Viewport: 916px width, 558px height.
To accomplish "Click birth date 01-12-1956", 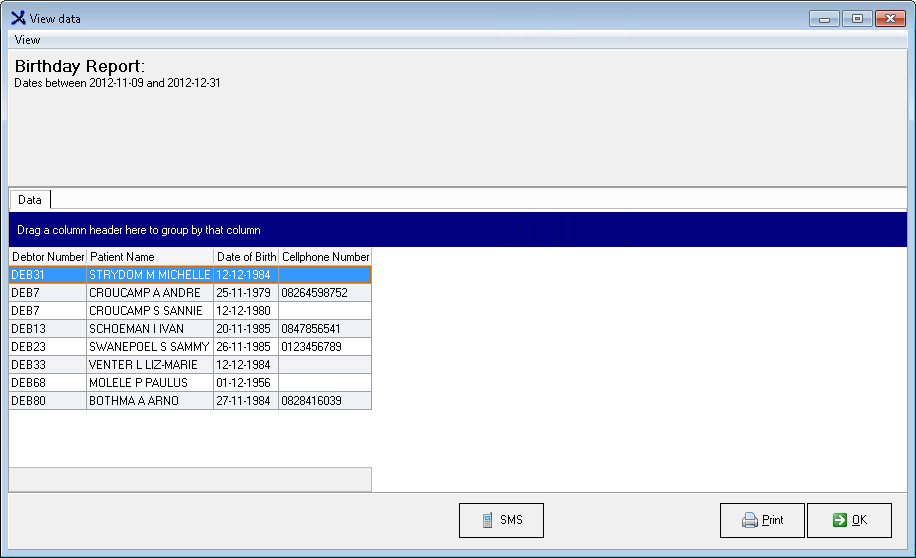I will click(x=246, y=383).
